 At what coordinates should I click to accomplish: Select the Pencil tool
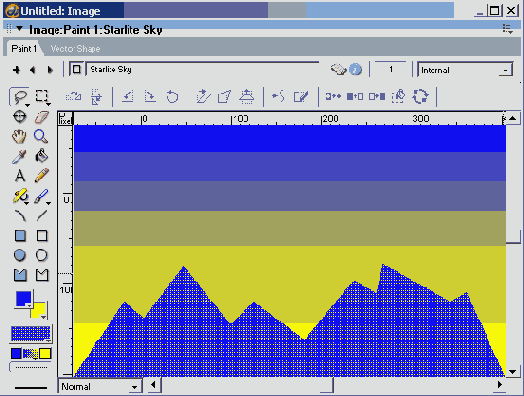click(42, 175)
